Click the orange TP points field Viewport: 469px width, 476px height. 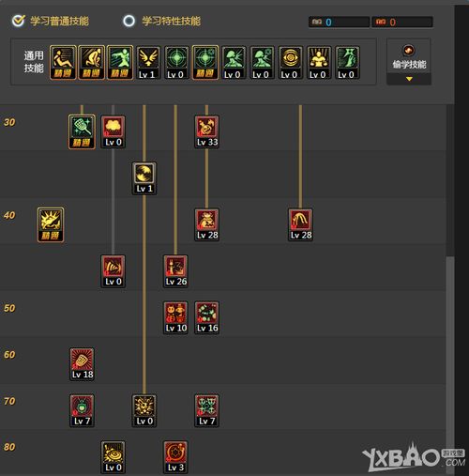tap(402, 22)
